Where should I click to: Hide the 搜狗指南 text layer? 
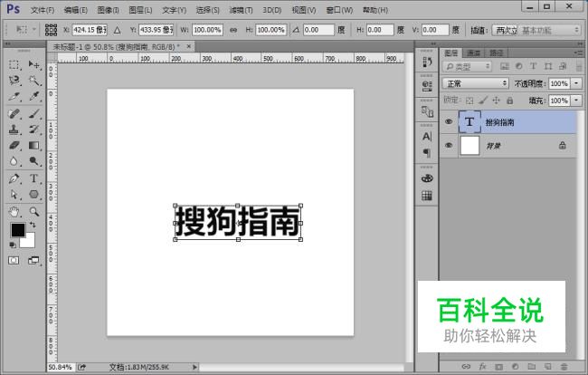click(449, 121)
